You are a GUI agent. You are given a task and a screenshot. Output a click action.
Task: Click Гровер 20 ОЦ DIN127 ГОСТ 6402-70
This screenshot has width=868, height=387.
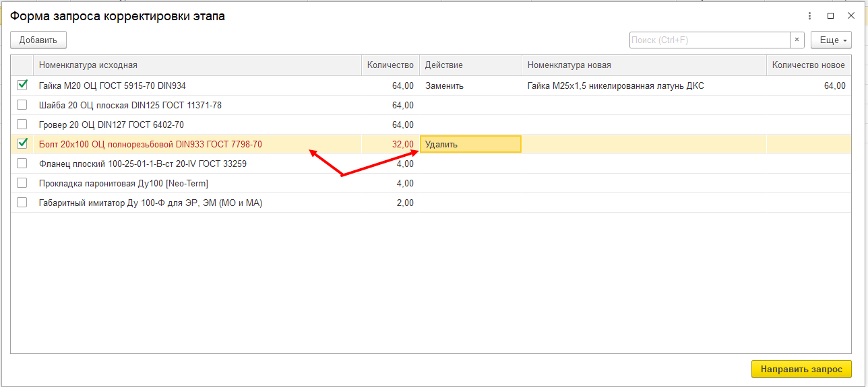click(x=111, y=125)
